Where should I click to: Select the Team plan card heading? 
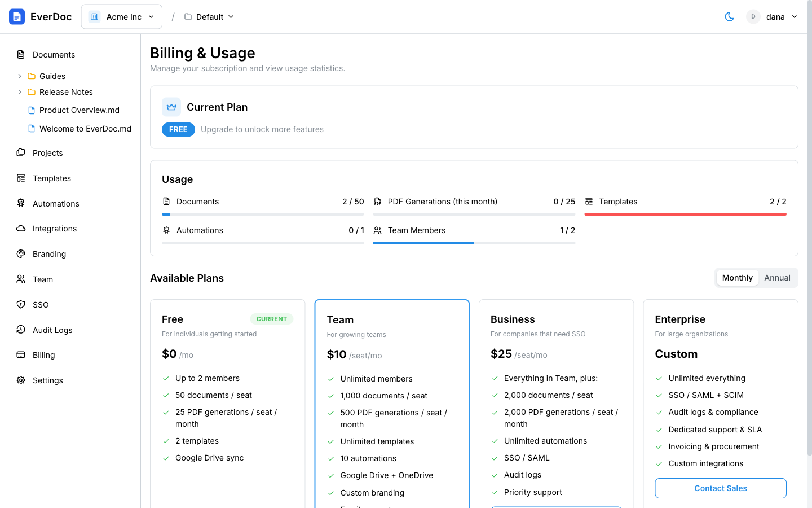pyautogui.click(x=340, y=320)
